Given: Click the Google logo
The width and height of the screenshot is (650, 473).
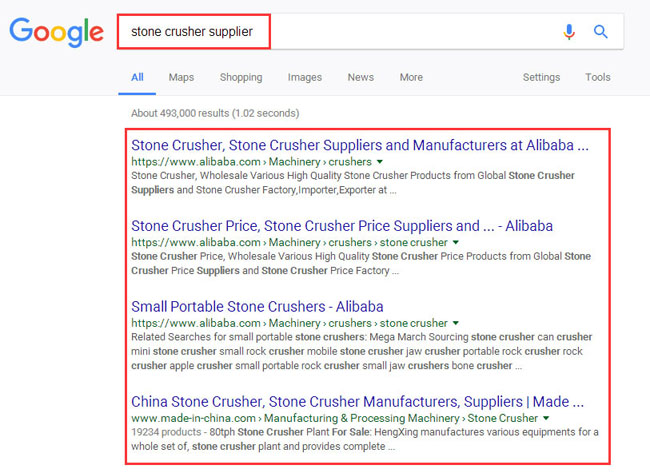Looking at the screenshot, I should click(56, 32).
